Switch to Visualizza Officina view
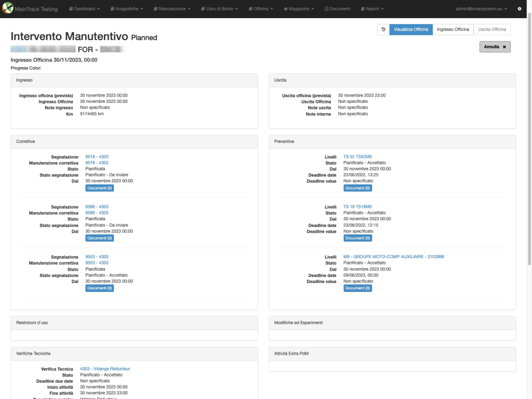The image size is (532, 399). tap(411, 30)
